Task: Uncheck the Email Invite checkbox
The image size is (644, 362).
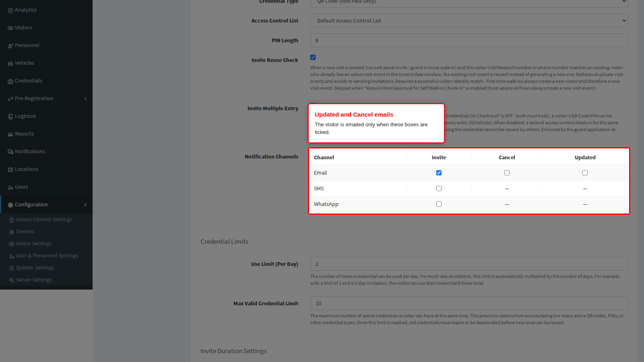Action: 439,173
